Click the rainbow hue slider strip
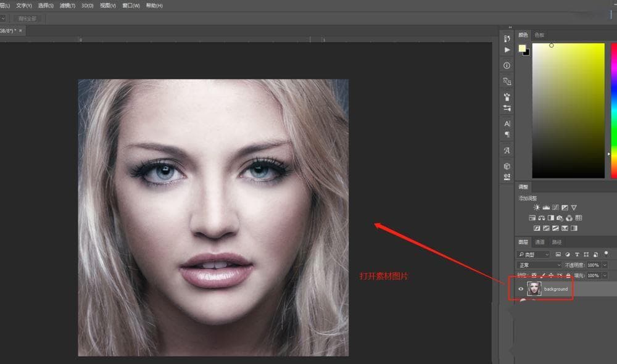The width and height of the screenshot is (617, 364). [614, 110]
